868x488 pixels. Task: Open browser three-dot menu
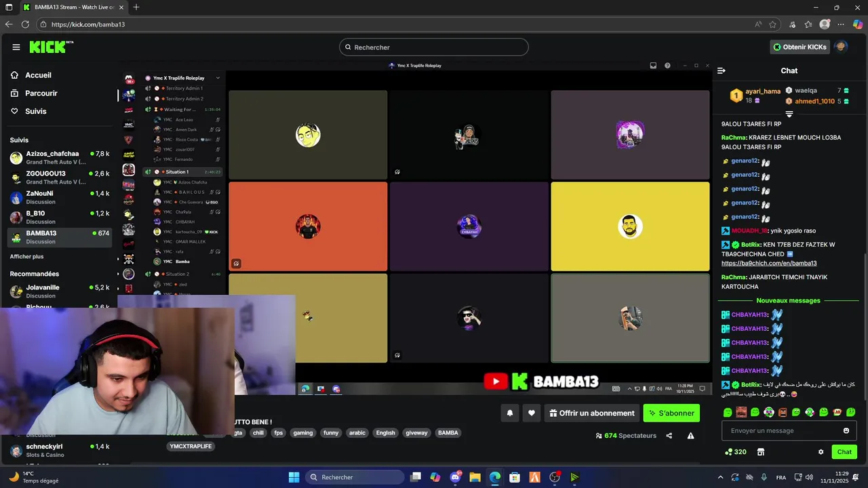(x=842, y=24)
